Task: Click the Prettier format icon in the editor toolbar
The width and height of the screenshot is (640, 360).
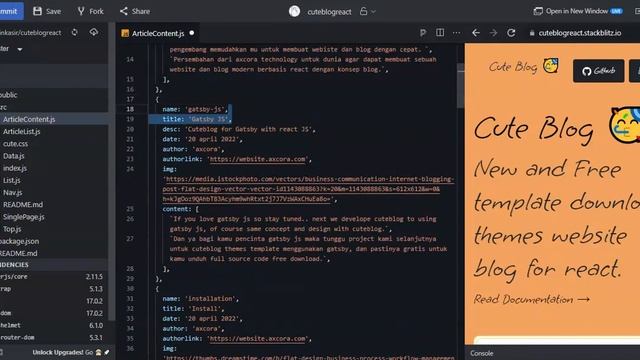Action: pyautogui.click(x=423, y=33)
